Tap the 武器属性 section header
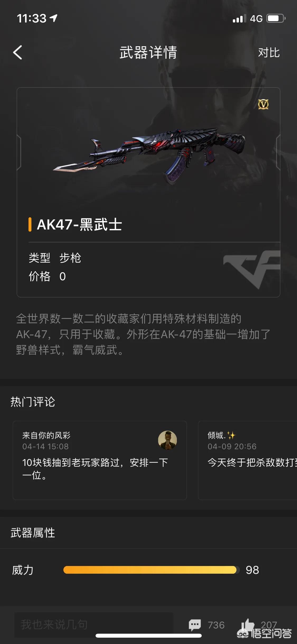Image resolution: width=297 pixels, height=644 pixels. tap(33, 533)
